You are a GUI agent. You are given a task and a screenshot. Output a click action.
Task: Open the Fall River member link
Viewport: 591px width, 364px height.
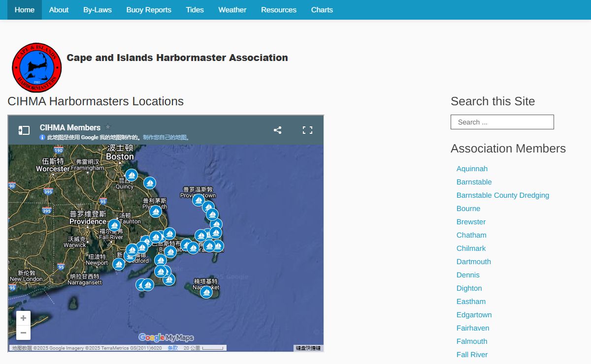[x=472, y=355]
